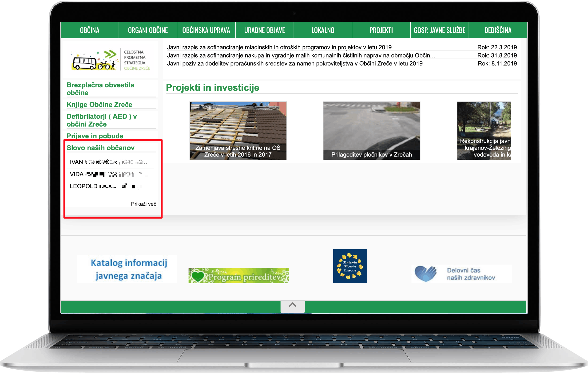Open the mladinskih in otroških programov razpis
Image resolution: width=588 pixels, height=374 pixels.
(279, 47)
